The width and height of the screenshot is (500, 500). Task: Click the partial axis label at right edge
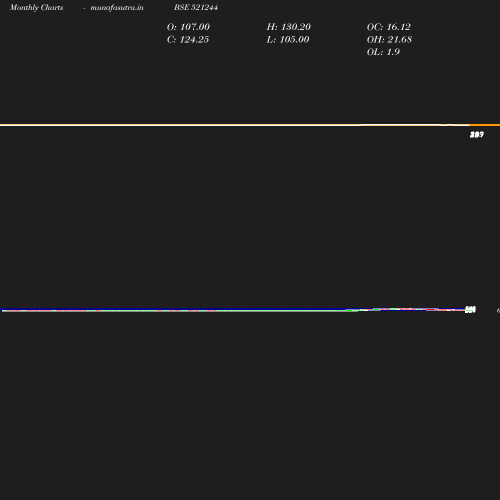(x=498, y=310)
